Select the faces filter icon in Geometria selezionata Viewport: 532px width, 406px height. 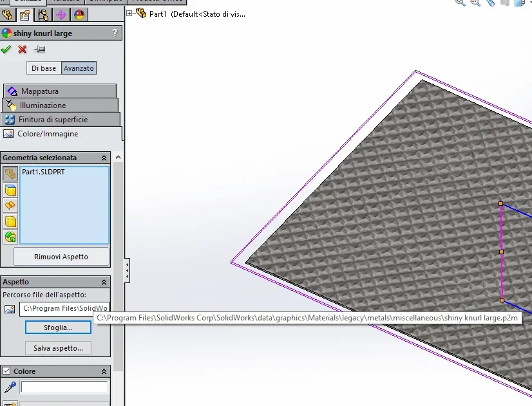[10, 190]
